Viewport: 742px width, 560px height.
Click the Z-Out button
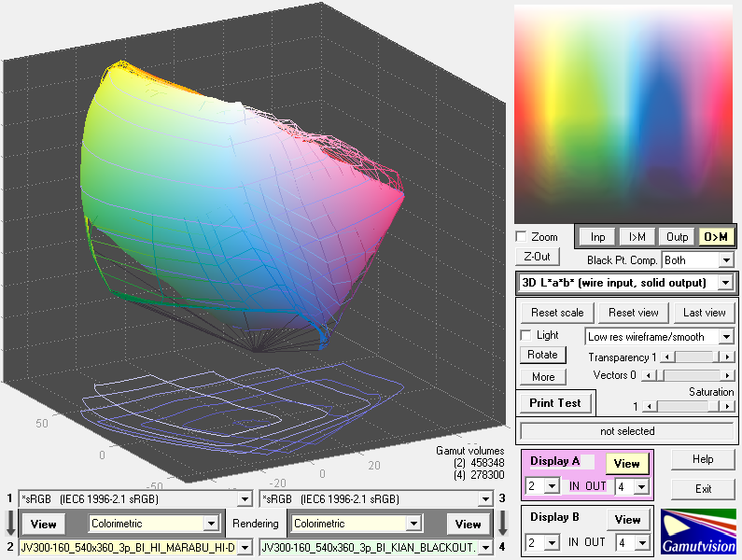[537, 257]
